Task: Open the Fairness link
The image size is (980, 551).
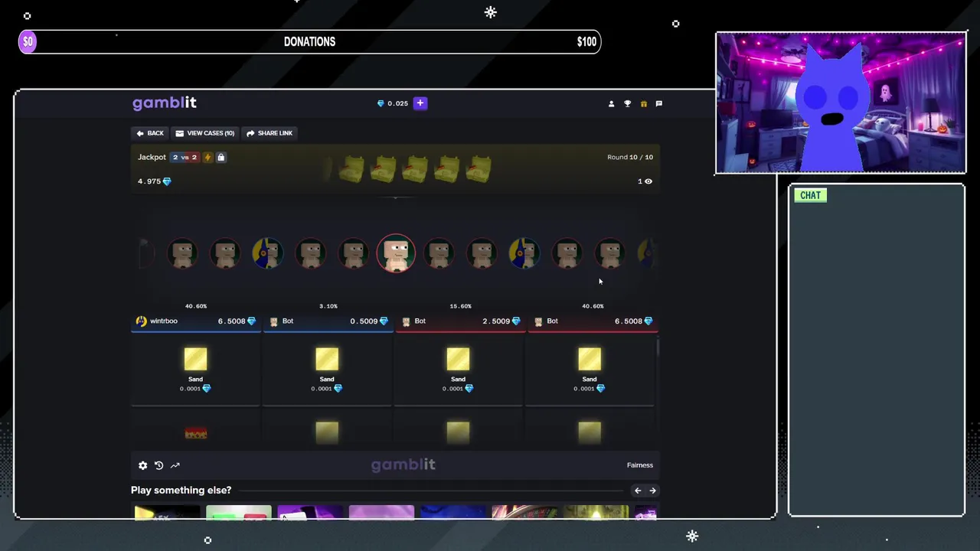Action: tap(640, 465)
